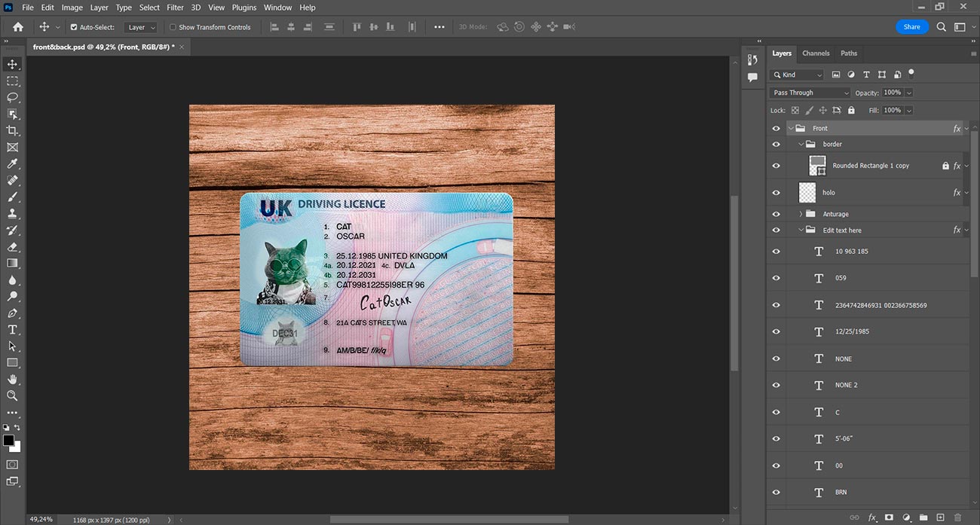This screenshot has height=525, width=980.
Task: Select the Hand tool
Action: [12, 379]
